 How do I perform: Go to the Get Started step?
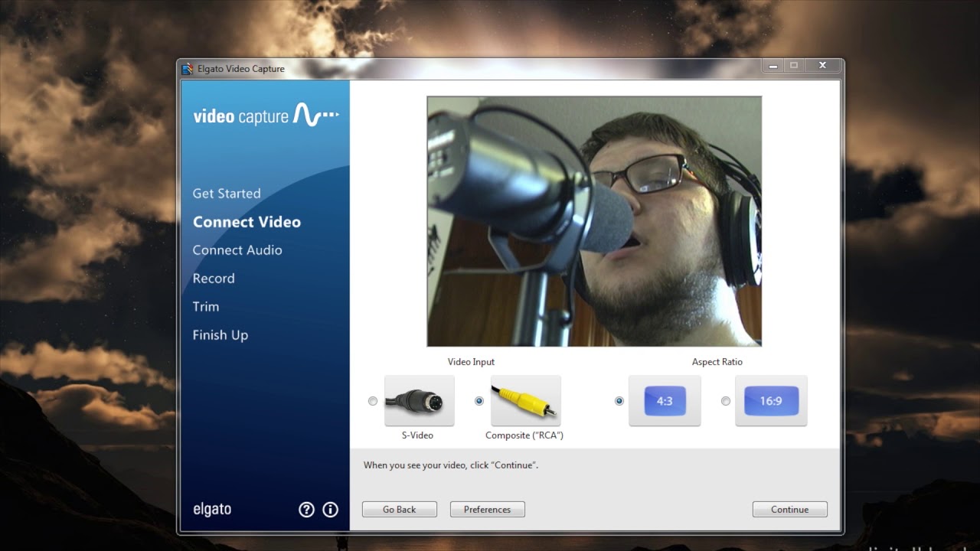point(227,194)
